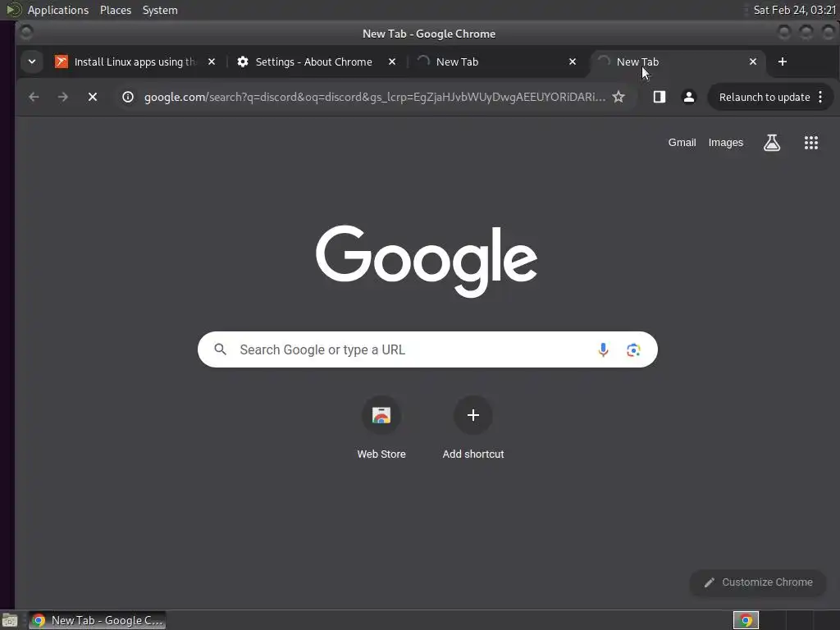The width and height of the screenshot is (840, 630).
Task: Click the clock showing Sat Feb 24
Action: coord(794,10)
